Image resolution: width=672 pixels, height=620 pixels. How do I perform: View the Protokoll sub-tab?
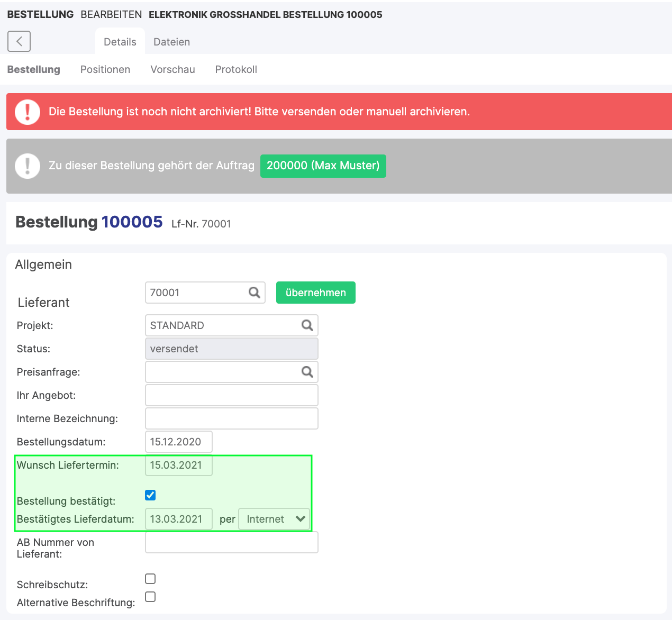tap(236, 69)
